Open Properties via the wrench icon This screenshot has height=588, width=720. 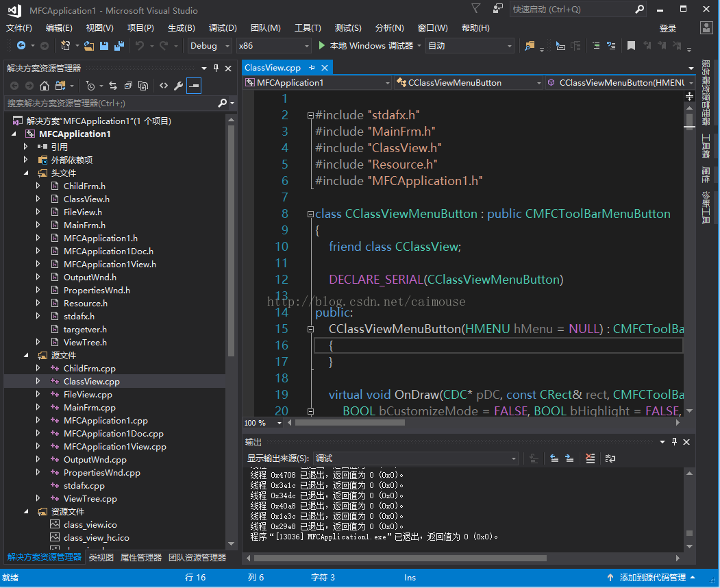[x=179, y=86]
